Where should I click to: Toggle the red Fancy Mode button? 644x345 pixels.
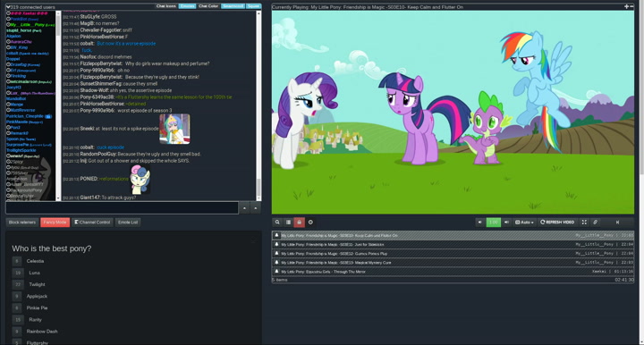(55, 223)
